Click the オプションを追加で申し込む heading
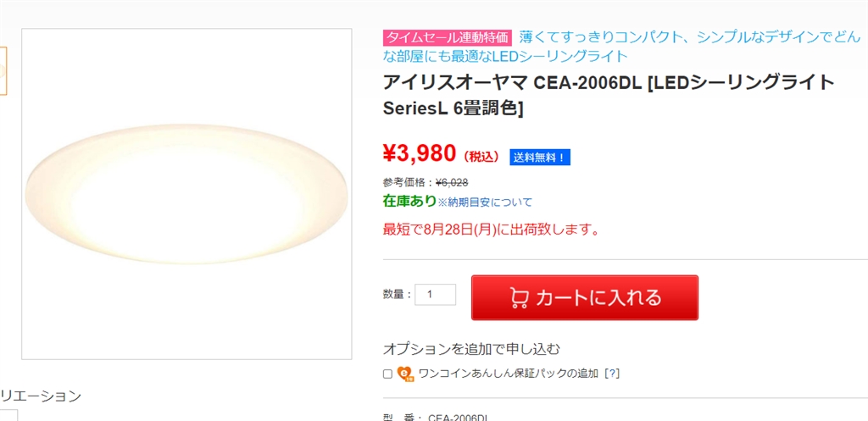The height and width of the screenshot is (421, 868). point(471,349)
